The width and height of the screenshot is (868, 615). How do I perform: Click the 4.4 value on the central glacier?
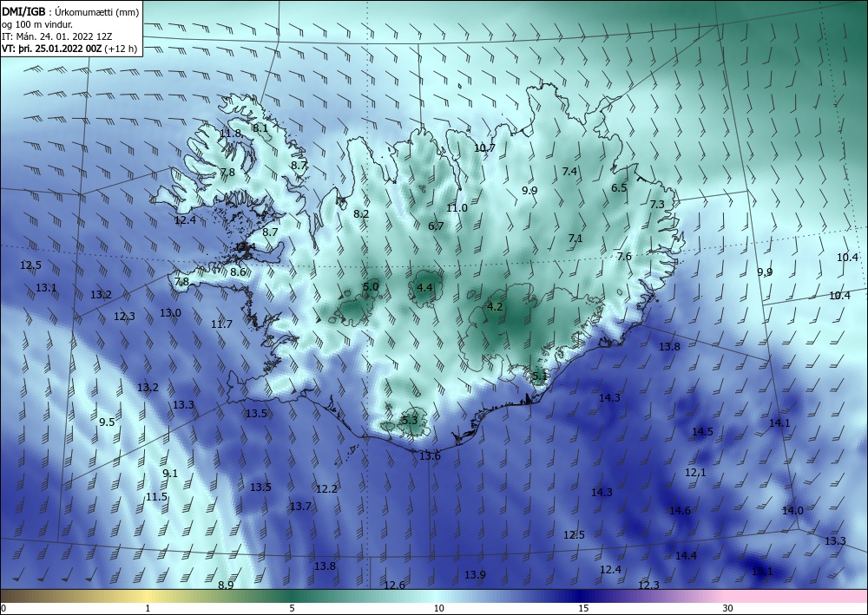424,288
